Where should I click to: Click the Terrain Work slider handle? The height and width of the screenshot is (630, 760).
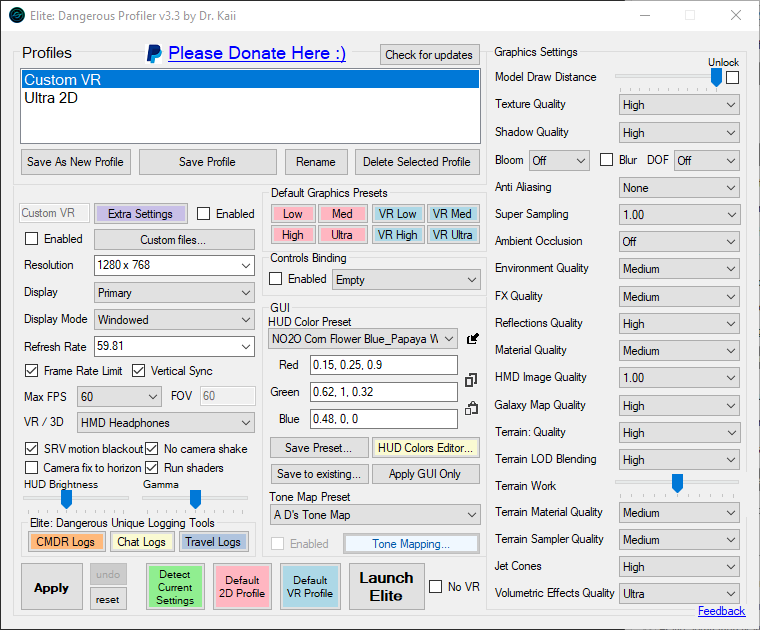[677, 483]
